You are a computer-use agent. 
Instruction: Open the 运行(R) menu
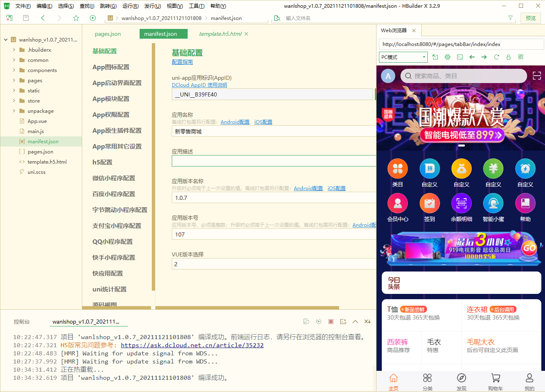(x=130, y=6)
